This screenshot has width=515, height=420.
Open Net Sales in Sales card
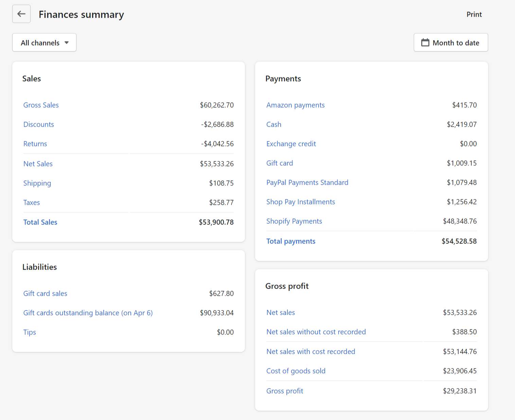[x=38, y=164]
